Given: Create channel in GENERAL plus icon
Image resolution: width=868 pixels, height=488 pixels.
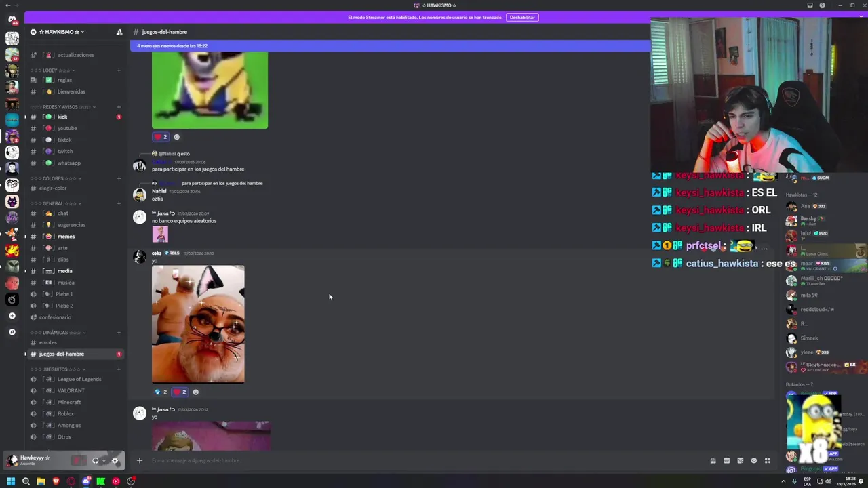Looking at the screenshot, I should pyautogui.click(x=119, y=203).
